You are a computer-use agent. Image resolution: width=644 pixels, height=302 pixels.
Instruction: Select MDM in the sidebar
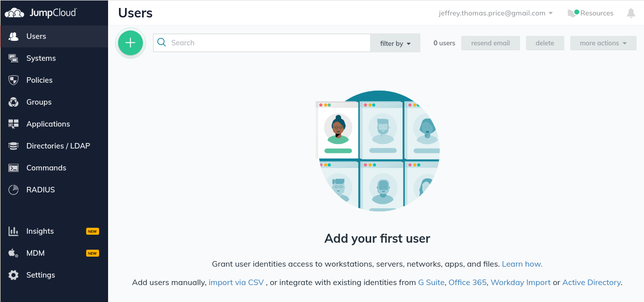coord(35,253)
